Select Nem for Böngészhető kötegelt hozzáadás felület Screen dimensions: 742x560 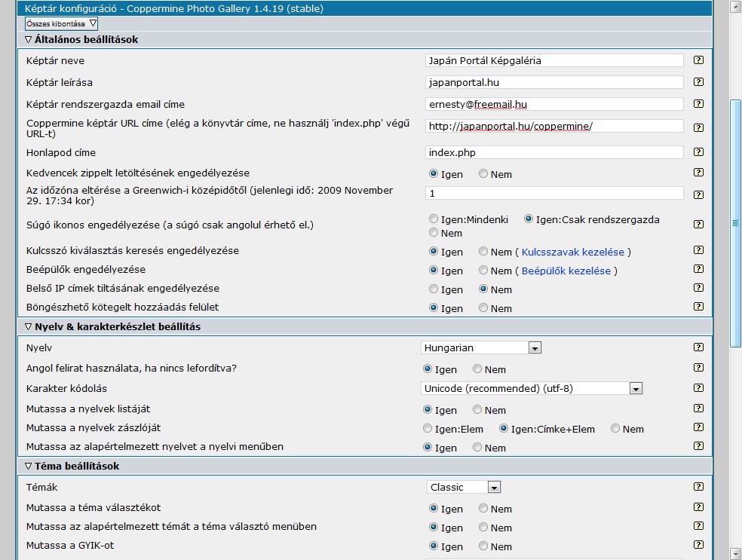(483, 308)
